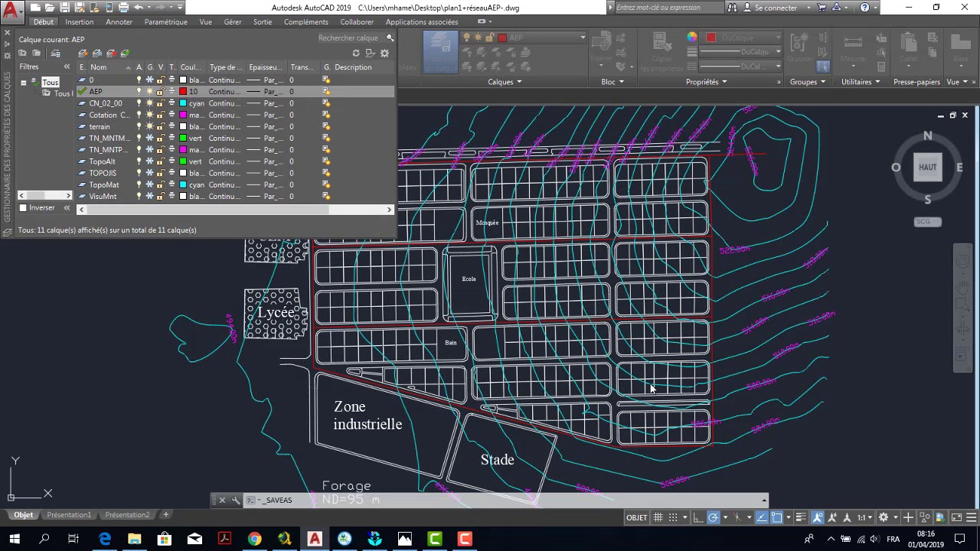Expand the Utilitaires panel dropdown
Image resolution: width=980 pixels, height=551 pixels.
point(861,82)
